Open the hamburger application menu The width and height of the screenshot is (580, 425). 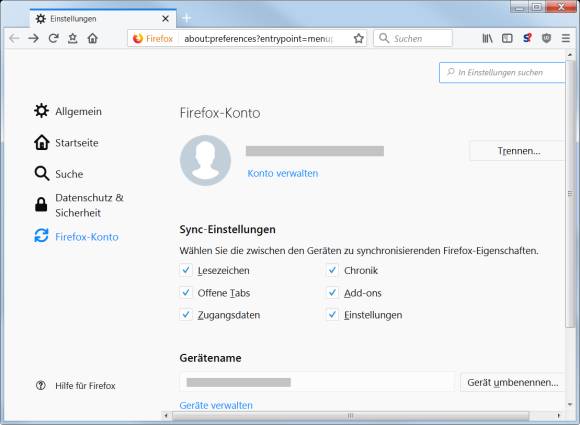(x=566, y=38)
